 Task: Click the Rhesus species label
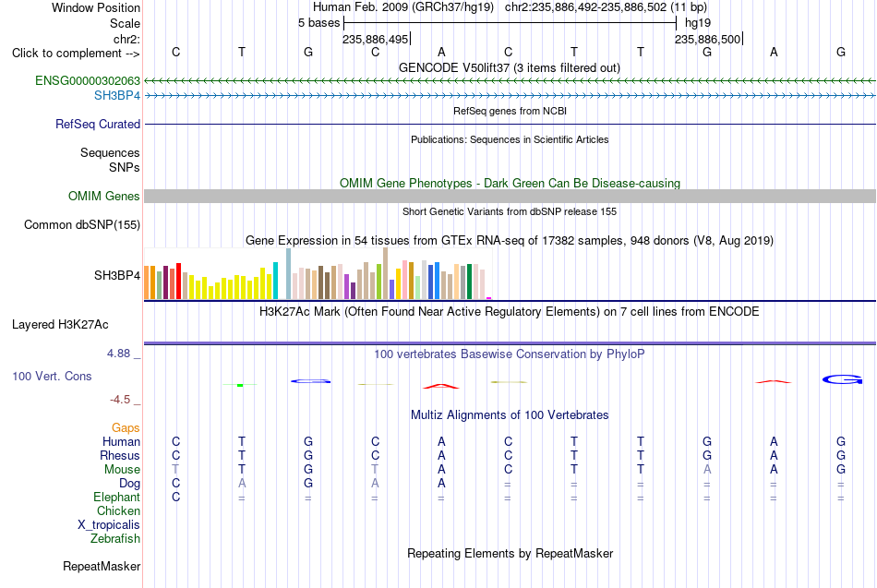(120, 456)
